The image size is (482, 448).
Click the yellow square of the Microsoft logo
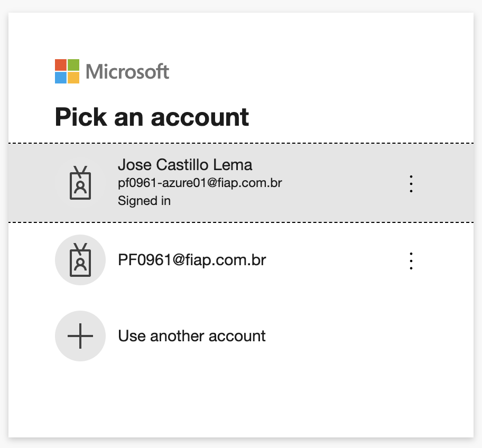[x=73, y=78]
